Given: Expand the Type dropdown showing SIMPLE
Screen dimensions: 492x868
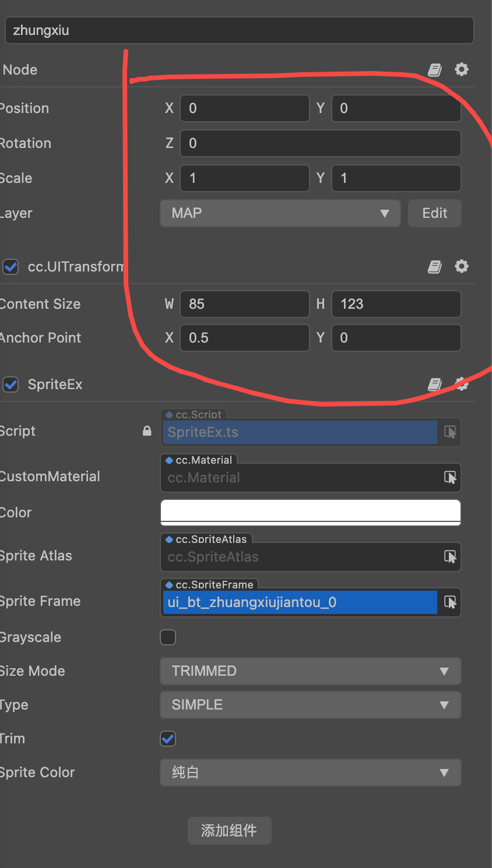Looking at the screenshot, I should point(310,705).
